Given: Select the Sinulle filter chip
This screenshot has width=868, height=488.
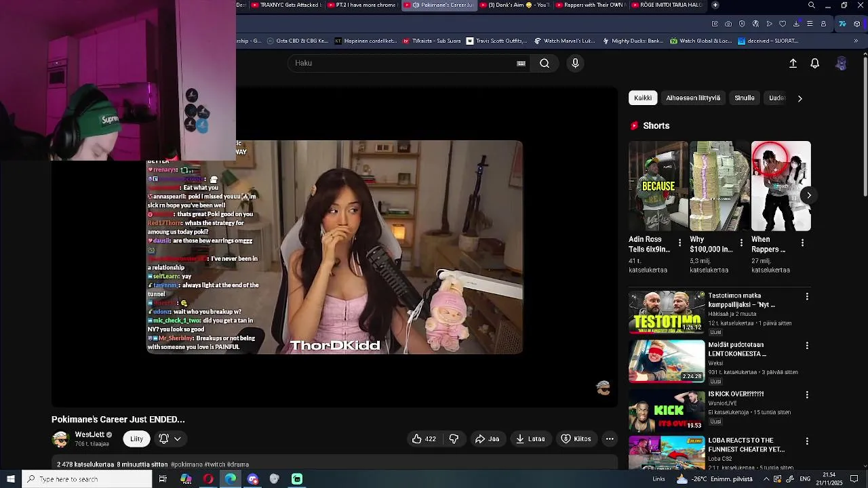Looking at the screenshot, I should click(x=745, y=98).
